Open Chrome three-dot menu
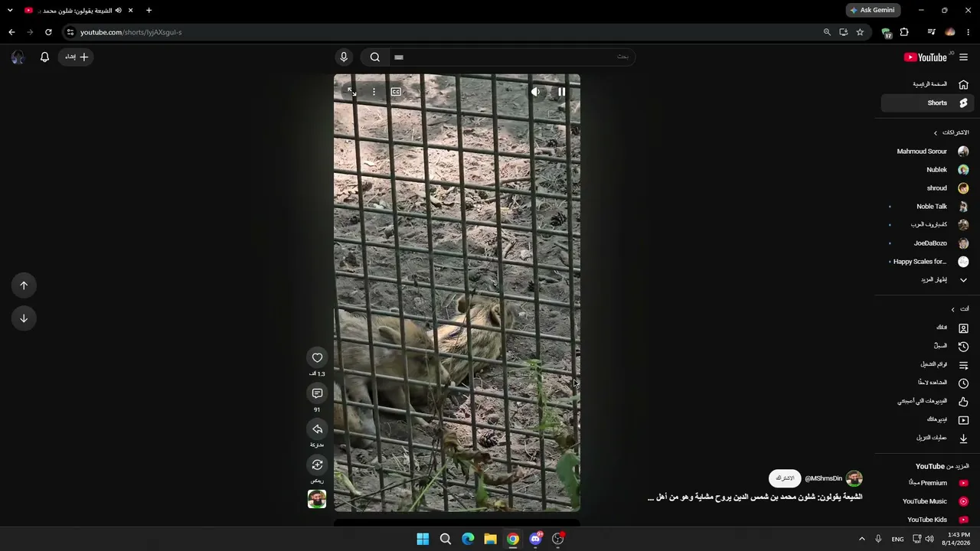980x551 pixels. 968,32
